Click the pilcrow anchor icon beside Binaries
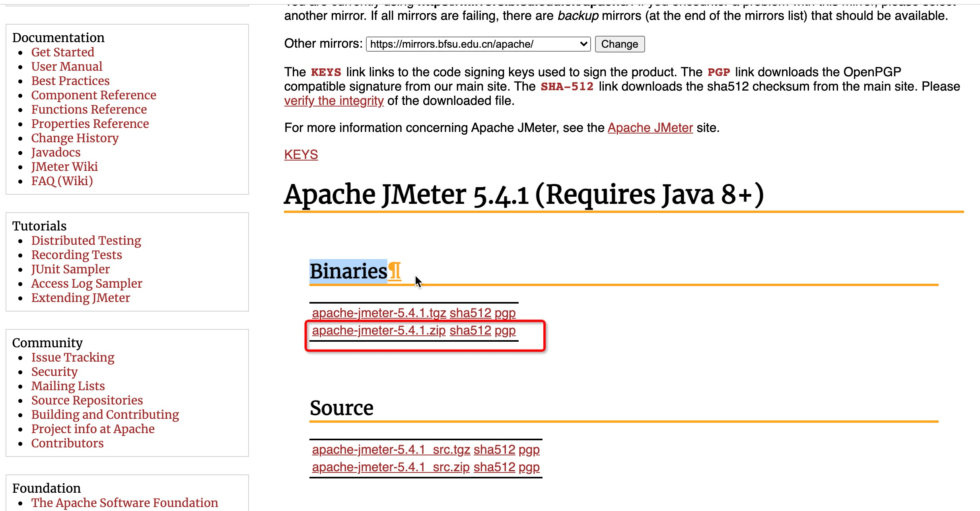This screenshot has height=511, width=980. [395, 272]
